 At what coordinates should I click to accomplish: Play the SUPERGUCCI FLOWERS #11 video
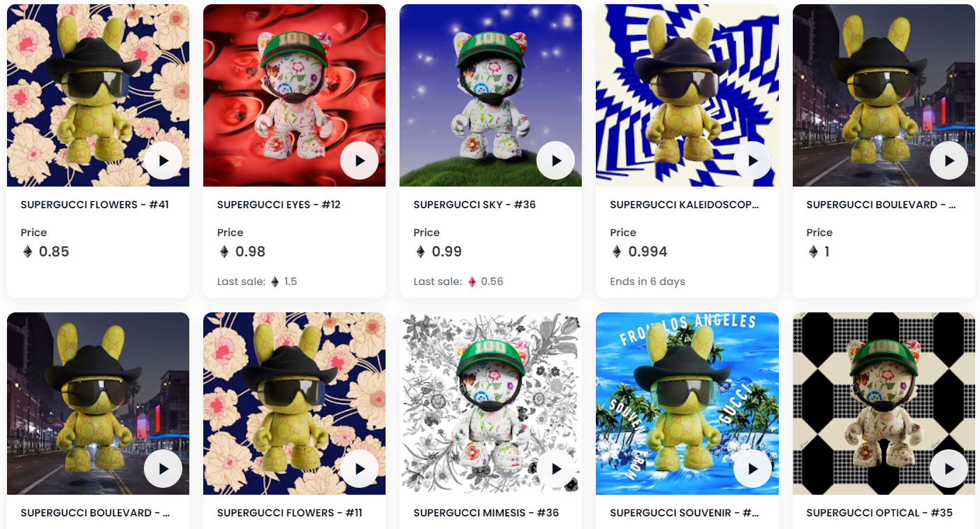point(360,468)
